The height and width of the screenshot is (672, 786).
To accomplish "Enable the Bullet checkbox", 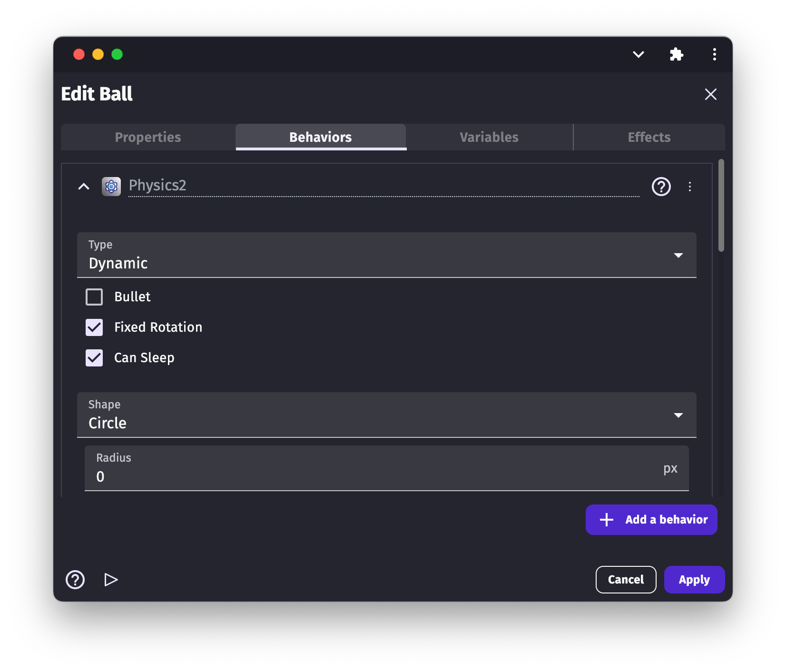I will [94, 297].
